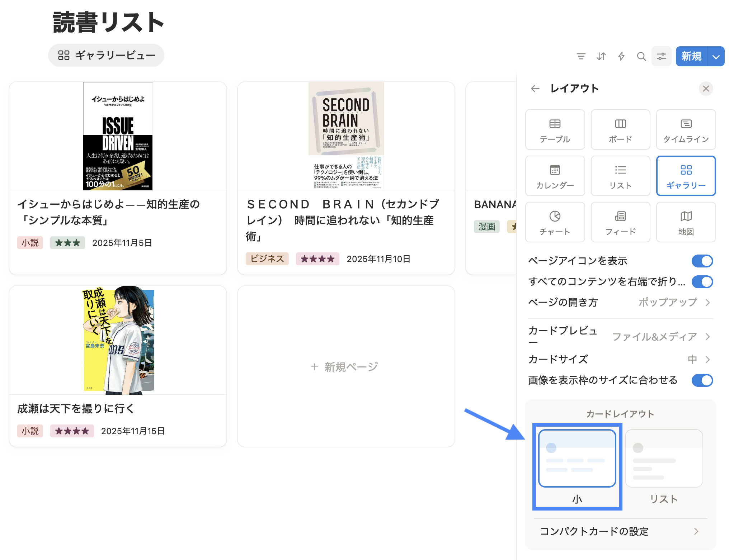Select the ボード layout icon
The width and height of the screenshot is (734, 560).
point(620,130)
